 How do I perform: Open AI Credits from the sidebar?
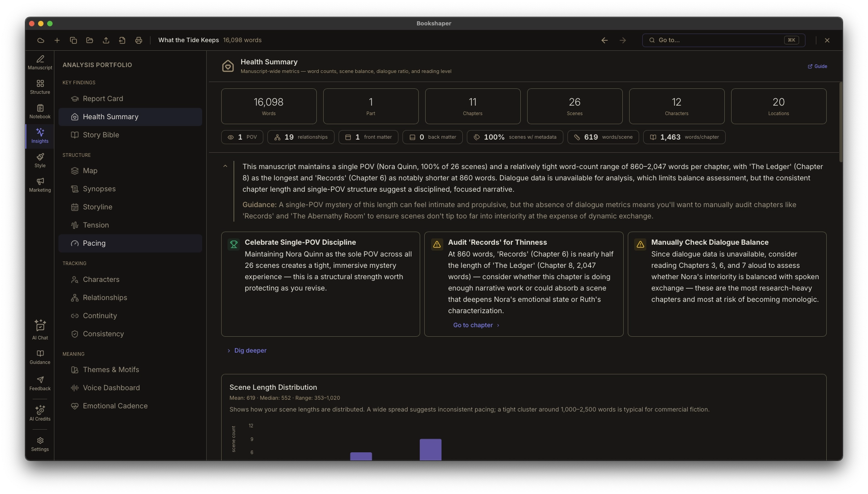[x=40, y=413]
